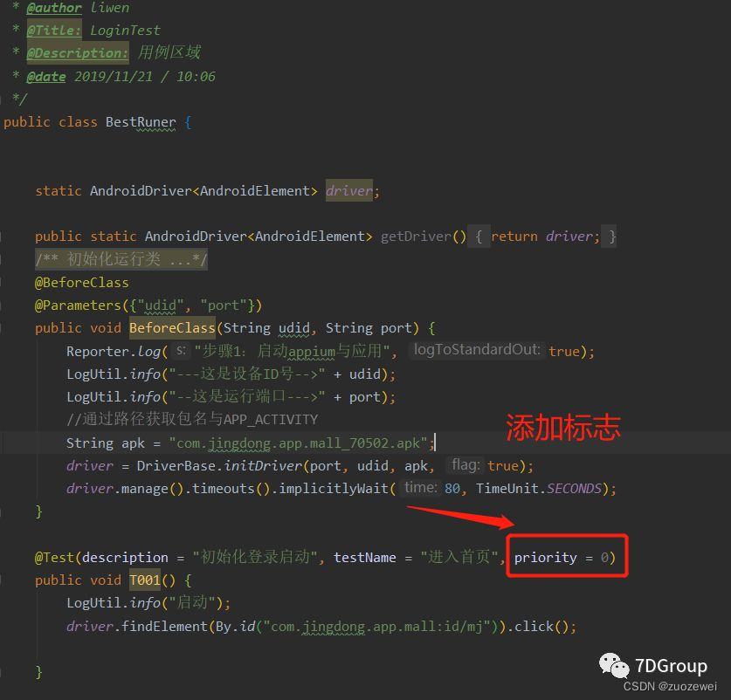Select the T001 method name
This screenshot has height=700, width=731.
coord(144,580)
